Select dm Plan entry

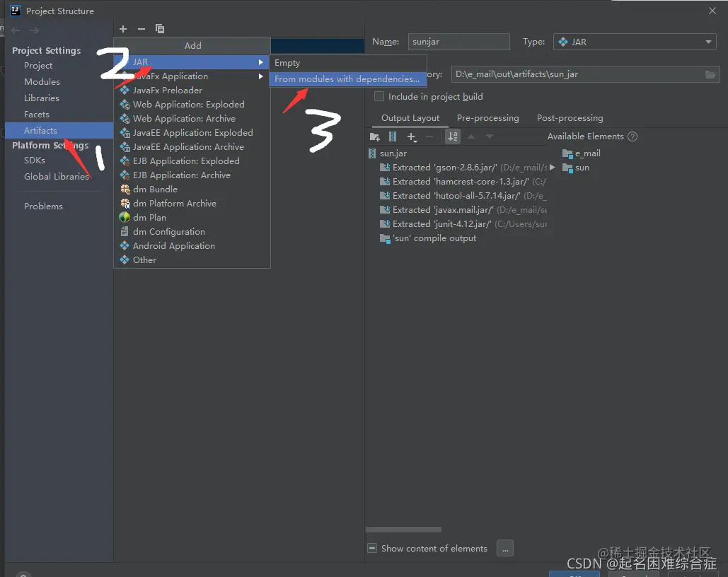pyautogui.click(x=192, y=218)
